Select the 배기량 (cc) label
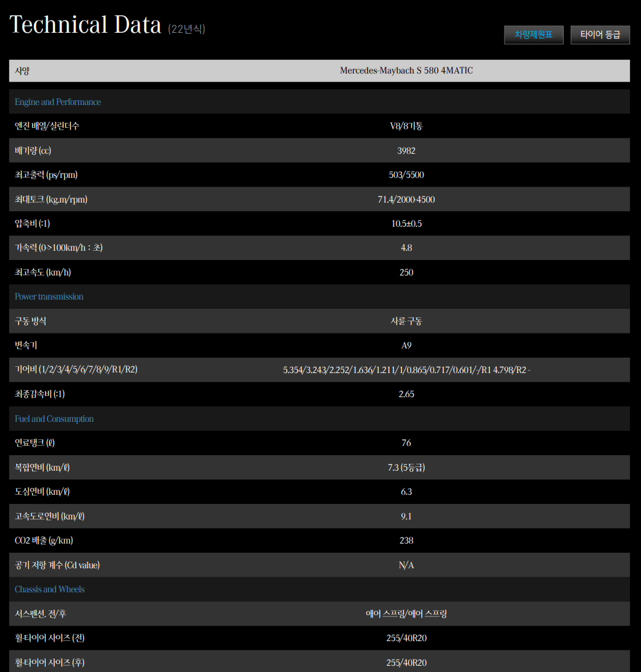 [x=33, y=151]
